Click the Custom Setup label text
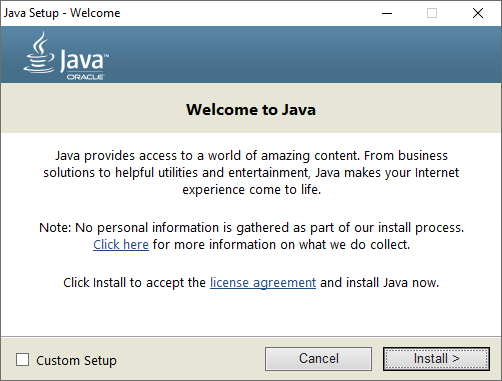 pyautogui.click(x=76, y=360)
